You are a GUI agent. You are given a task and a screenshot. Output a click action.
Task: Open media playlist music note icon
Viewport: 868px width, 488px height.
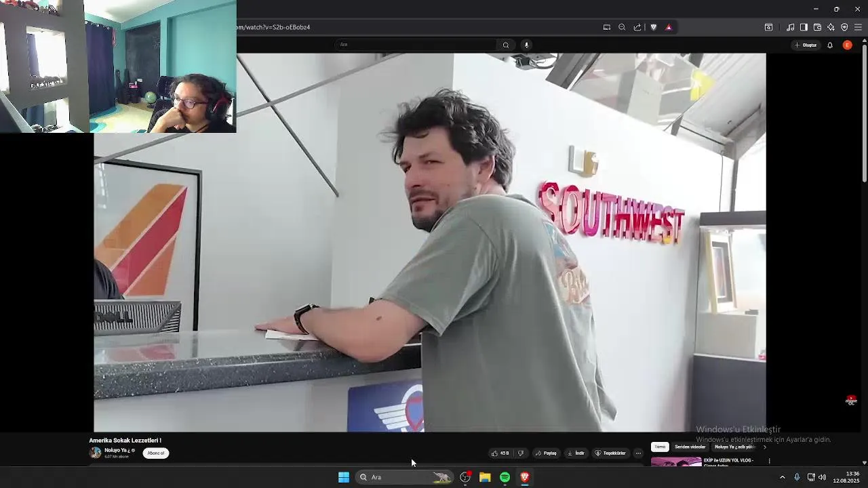click(x=790, y=27)
